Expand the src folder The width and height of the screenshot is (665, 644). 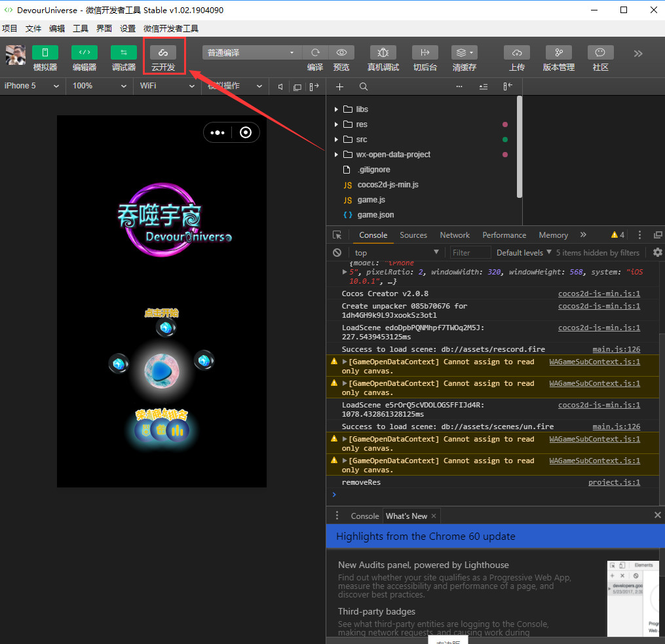336,140
